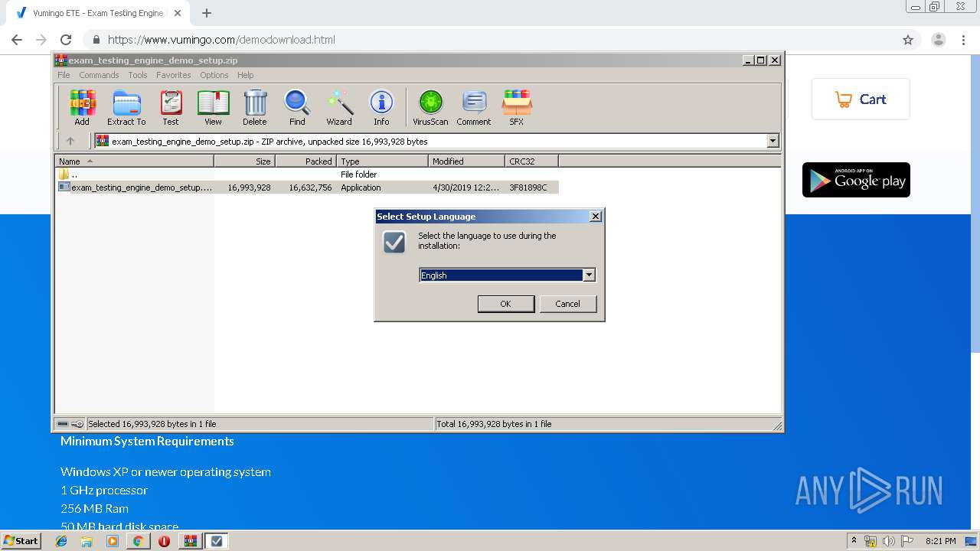Click the Find magnifier icon

tap(297, 107)
